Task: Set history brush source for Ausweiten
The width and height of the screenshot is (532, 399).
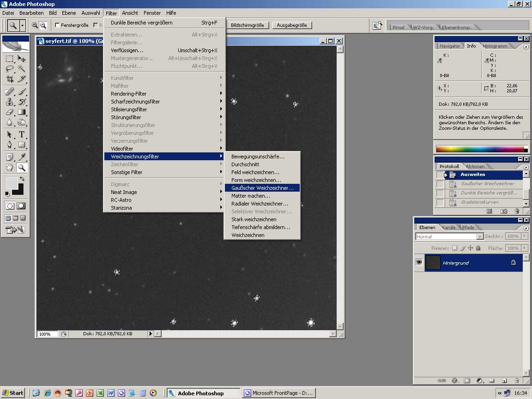Action: 440,175
